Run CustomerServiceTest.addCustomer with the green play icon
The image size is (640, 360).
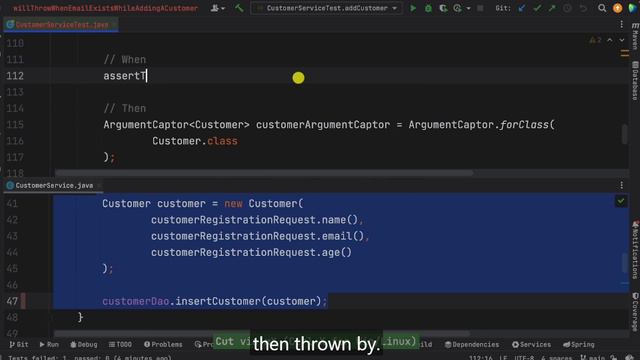click(413, 8)
